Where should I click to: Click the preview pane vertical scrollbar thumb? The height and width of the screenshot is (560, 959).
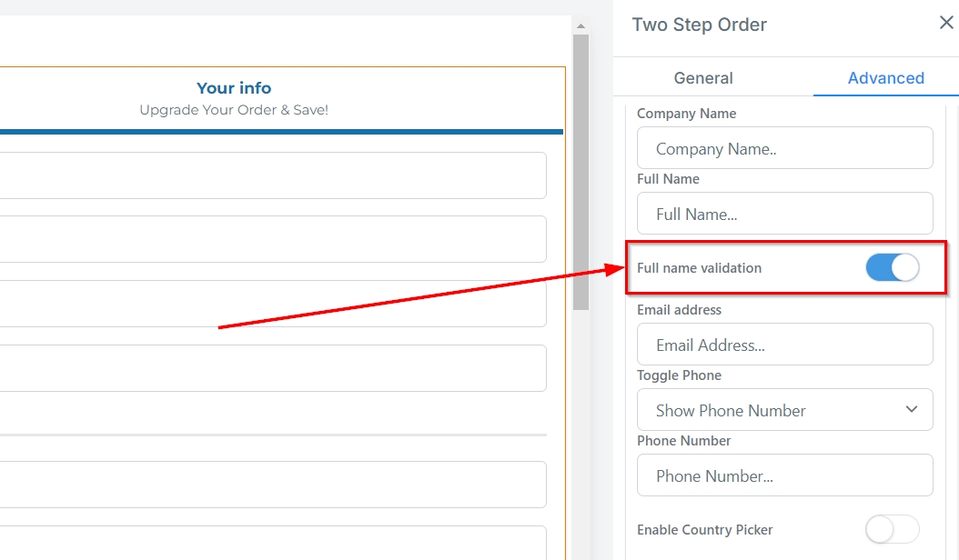580,173
